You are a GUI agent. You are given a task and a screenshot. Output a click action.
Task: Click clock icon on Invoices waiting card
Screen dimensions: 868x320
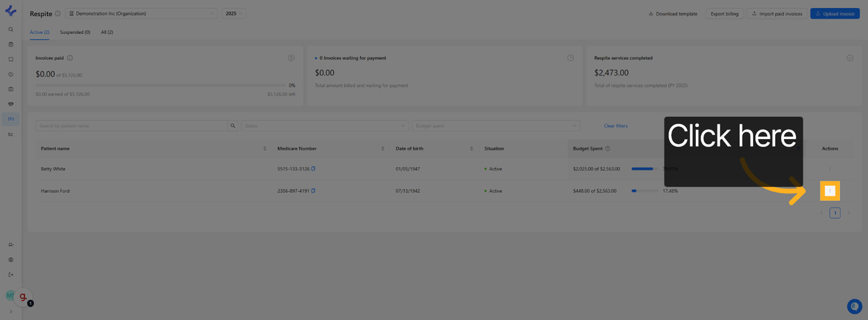pos(570,58)
